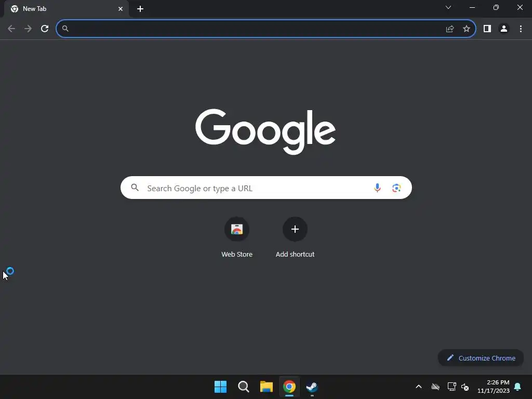Open the clock showing 2:26 PM
Viewport: 532px width, 399px height.
(494, 387)
